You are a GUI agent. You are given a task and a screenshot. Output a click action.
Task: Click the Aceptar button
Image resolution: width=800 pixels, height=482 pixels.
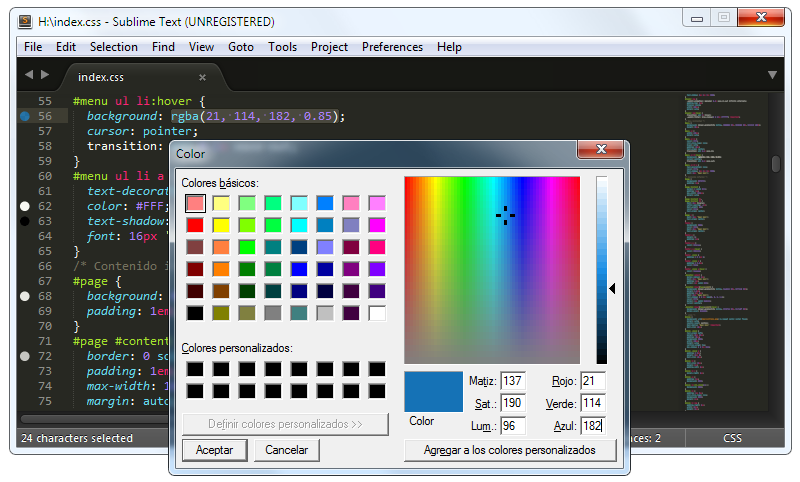pos(214,450)
